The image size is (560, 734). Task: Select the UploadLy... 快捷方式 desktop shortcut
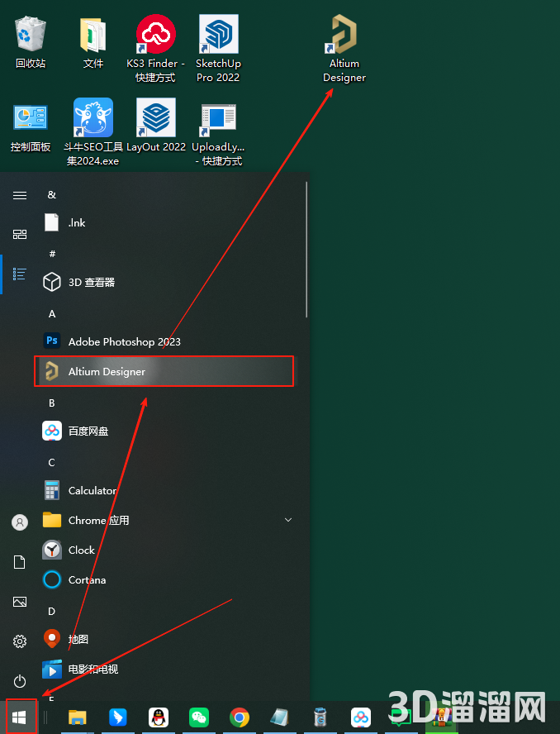[x=219, y=133]
